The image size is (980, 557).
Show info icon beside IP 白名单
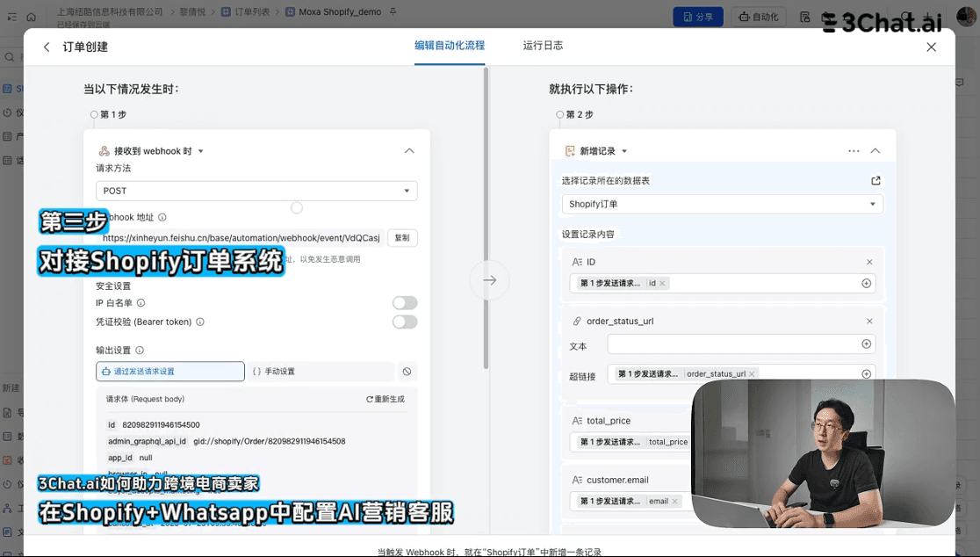click(141, 303)
